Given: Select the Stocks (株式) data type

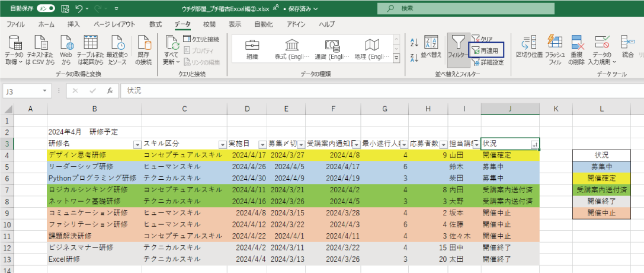Looking at the screenshot, I should (290, 50).
